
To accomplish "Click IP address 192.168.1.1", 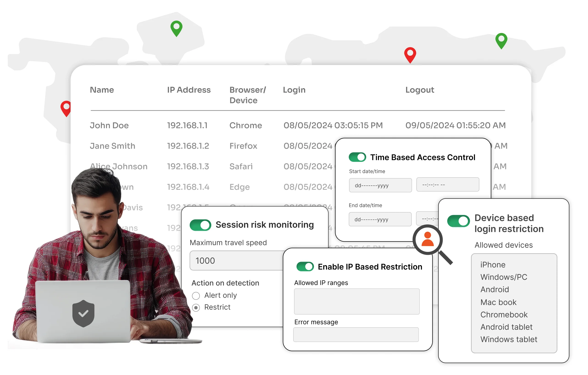I will 187,125.
